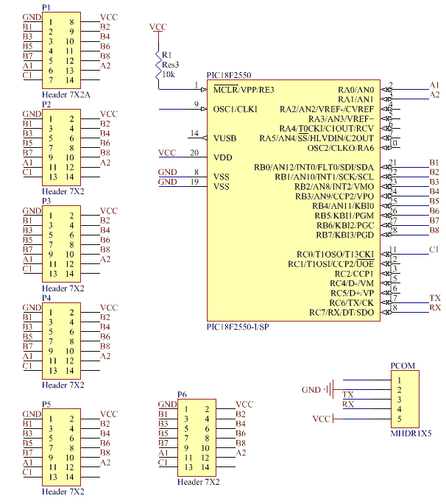This screenshot has width=446, height=504.
Task: Select the P3 header component body
Action: click(61, 244)
